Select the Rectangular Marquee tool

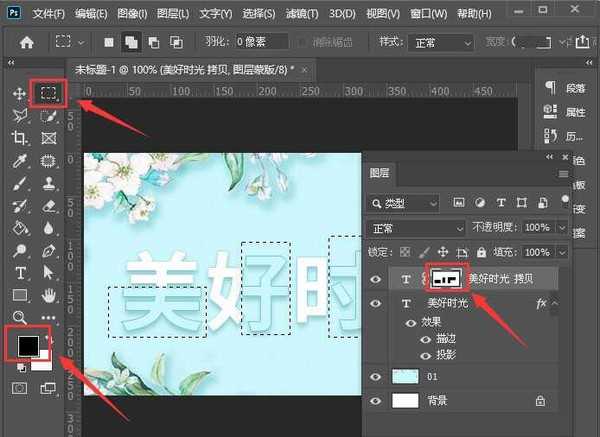tap(47, 94)
